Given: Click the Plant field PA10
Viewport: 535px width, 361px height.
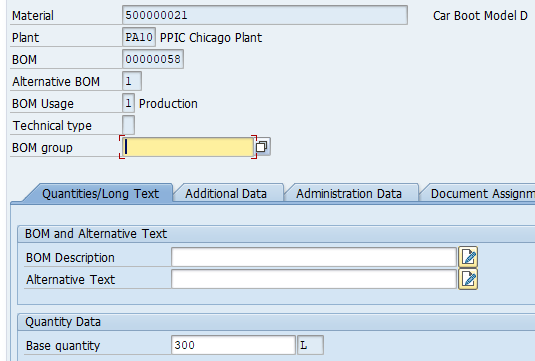Looking at the screenshot, I should pos(139,37).
